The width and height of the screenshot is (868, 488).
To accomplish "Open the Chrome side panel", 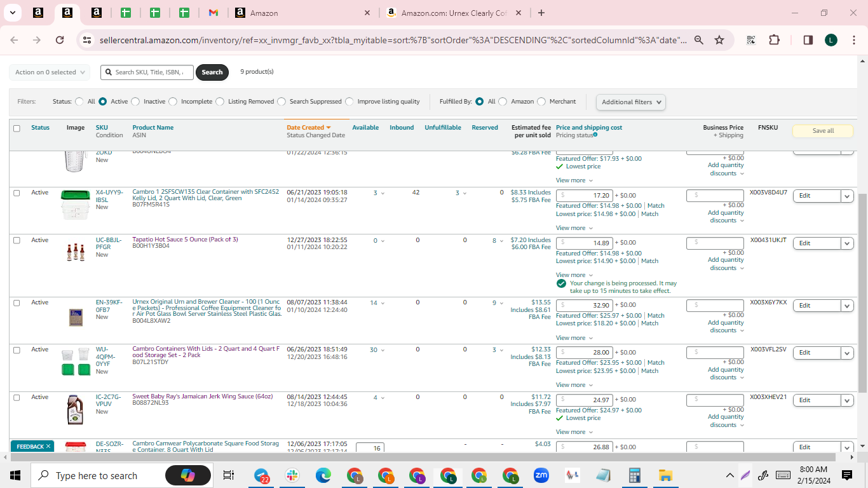I will pyautogui.click(x=808, y=40).
